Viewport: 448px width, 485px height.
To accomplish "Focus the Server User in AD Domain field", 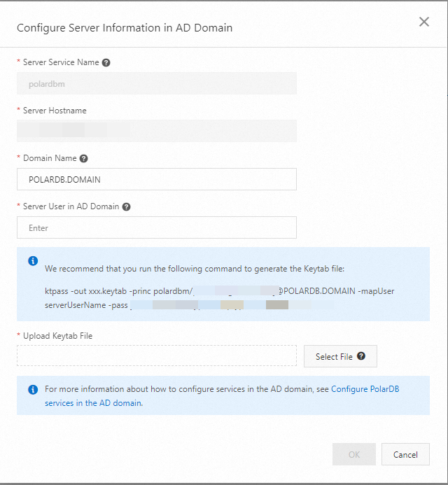I will pyautogui.click(x=157, y=227).
